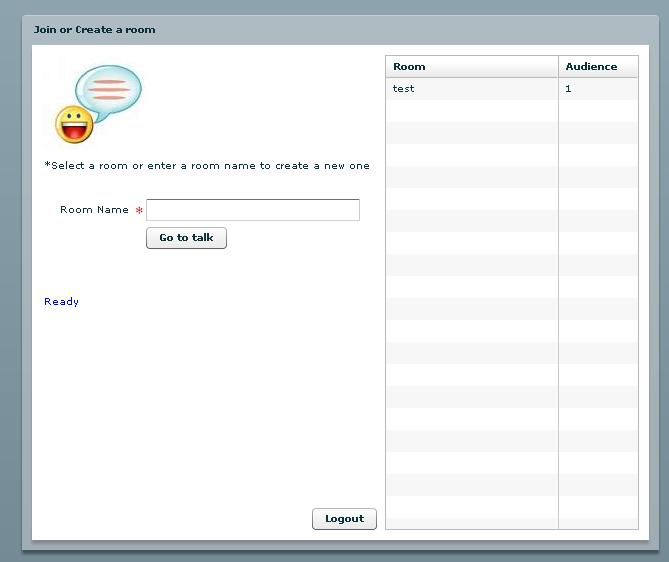Click the blue speech bubble icon

[x=109, y=89]
